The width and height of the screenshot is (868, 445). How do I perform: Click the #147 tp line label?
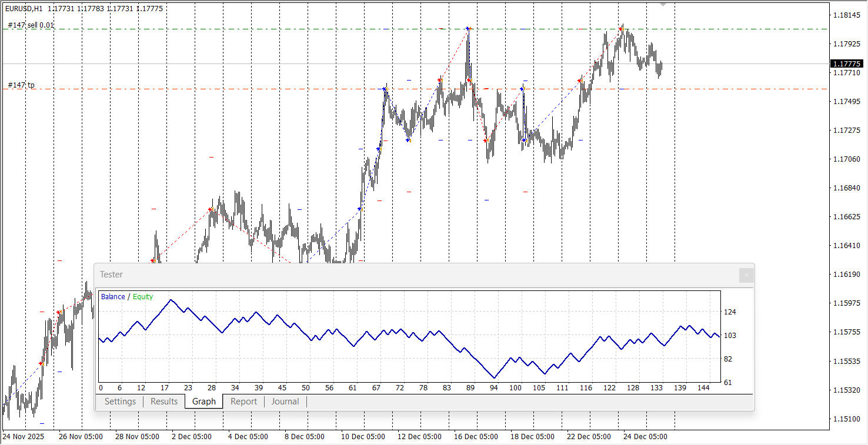(x=21, y=85)
